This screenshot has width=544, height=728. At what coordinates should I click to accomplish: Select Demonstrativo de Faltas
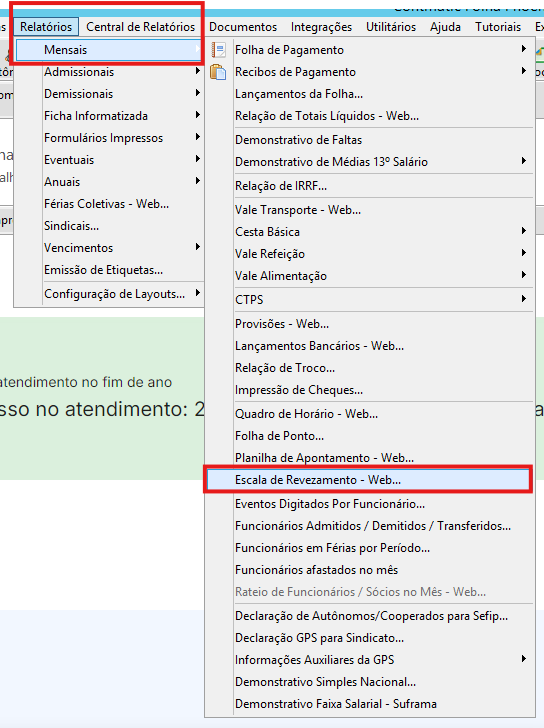click(370, 140)
